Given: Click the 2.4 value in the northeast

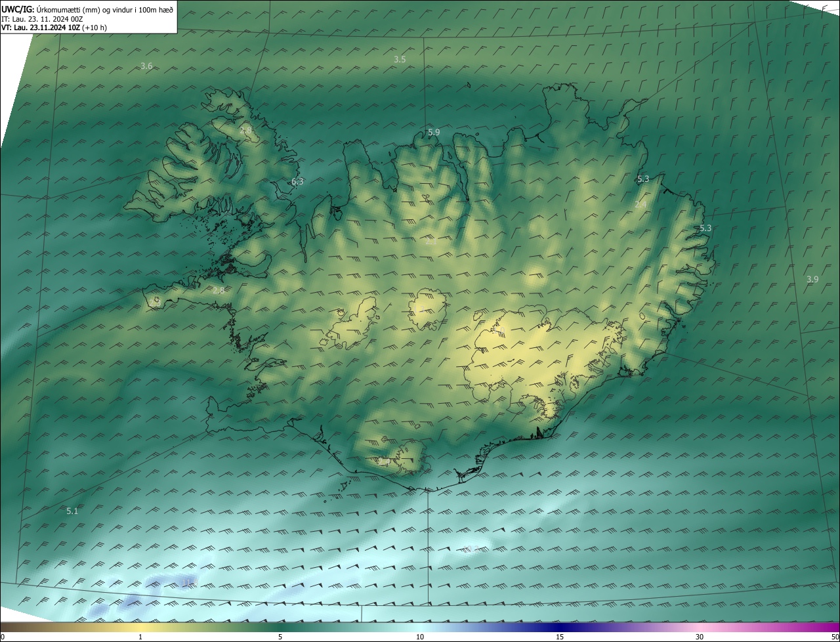Looking at the screenshot, I should click(640, 205).
